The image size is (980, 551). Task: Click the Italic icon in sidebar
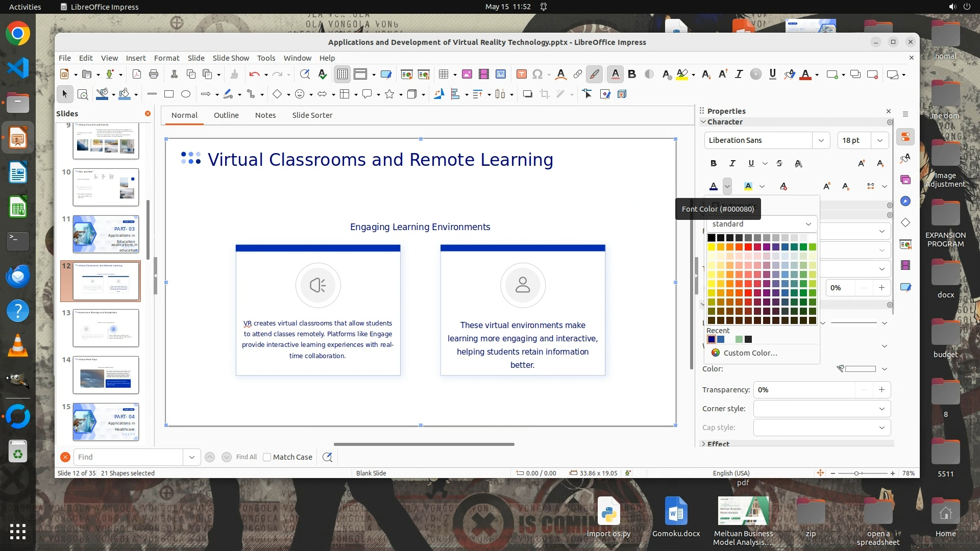pyautogui.click(x=732, y=163)
